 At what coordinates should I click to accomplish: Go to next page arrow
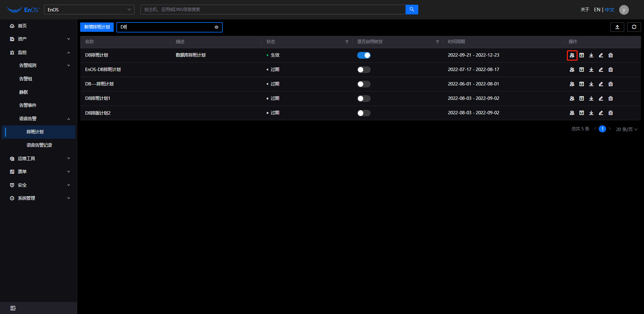coord(609,129)
